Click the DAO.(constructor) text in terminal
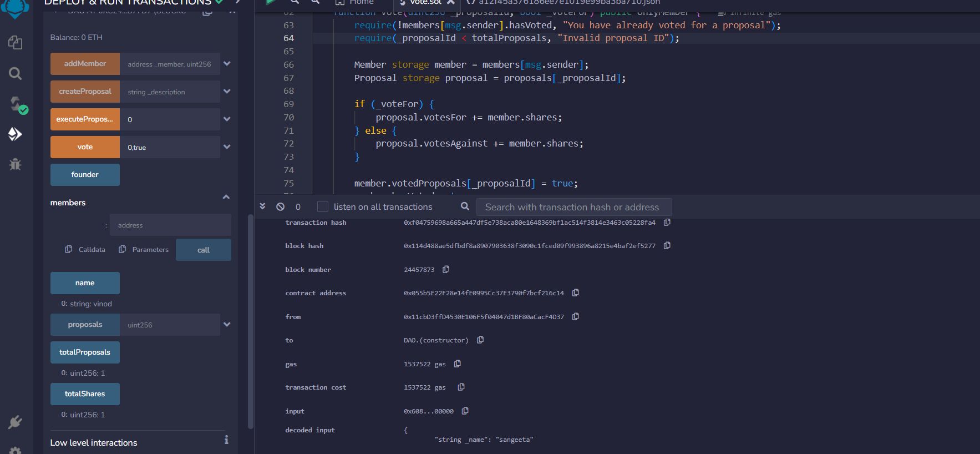 (x=436, y=340)
